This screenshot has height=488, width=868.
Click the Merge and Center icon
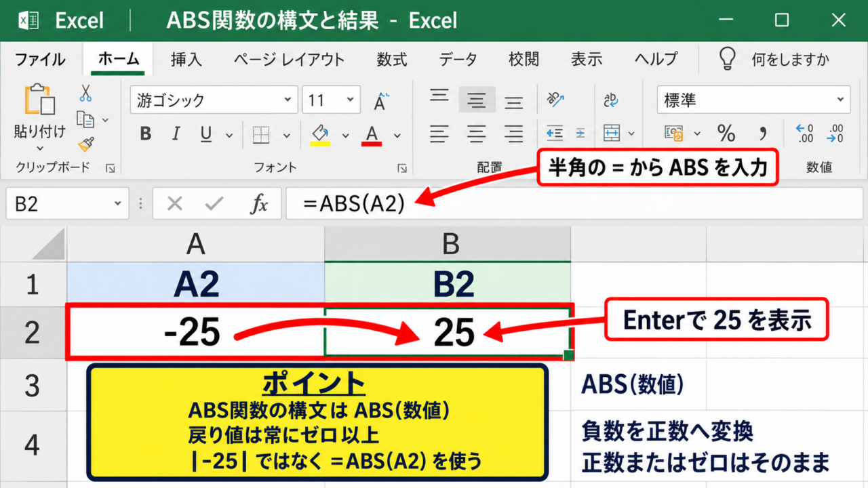(612, 134)
